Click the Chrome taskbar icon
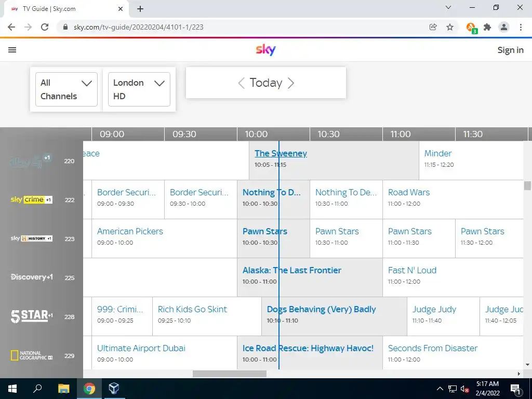This screenshot has height=399, width=532. tap(89, 389)
